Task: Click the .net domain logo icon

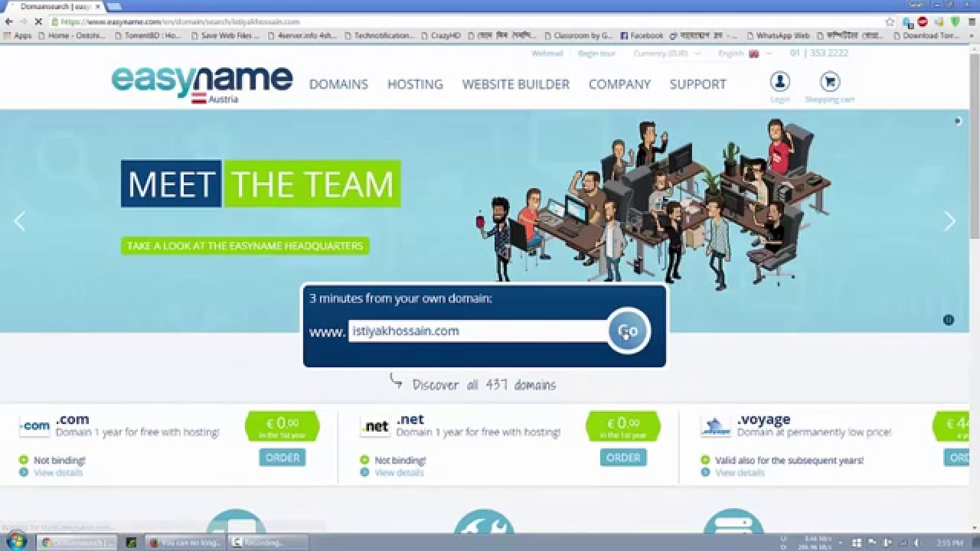Action: pos(375,426)
